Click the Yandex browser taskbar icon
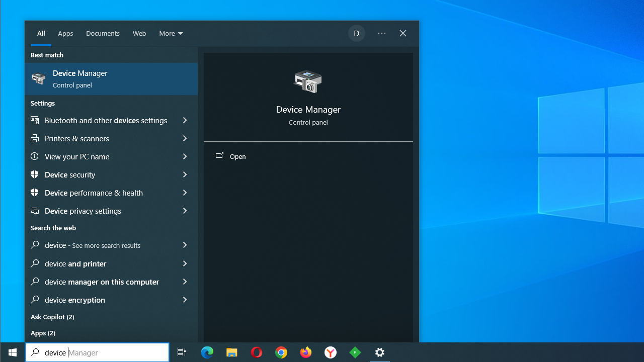 [331, 352]
